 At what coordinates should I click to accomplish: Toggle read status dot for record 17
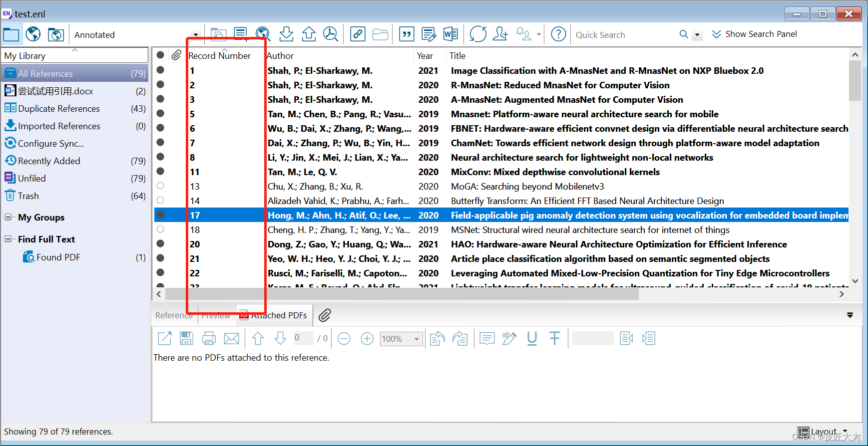[x=160, y=215]
